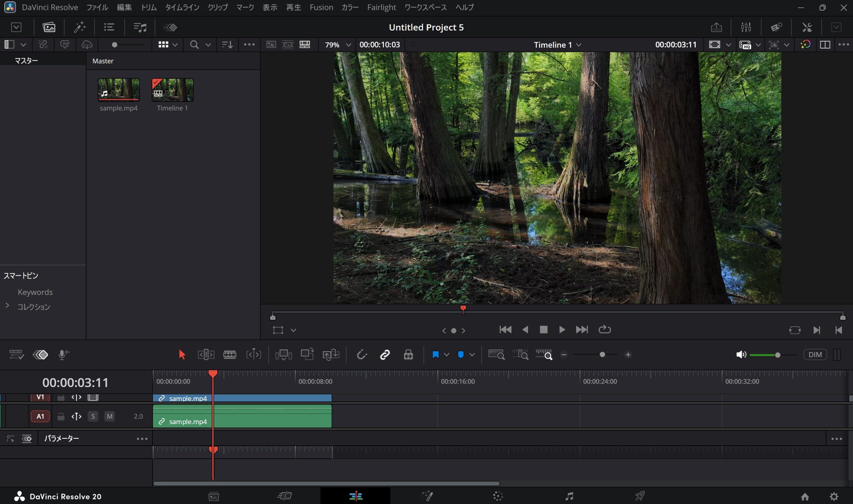This screenshot has width=853, height=504.
Task: Open the Mixer panel icon
Action: [x=746, y=27]
